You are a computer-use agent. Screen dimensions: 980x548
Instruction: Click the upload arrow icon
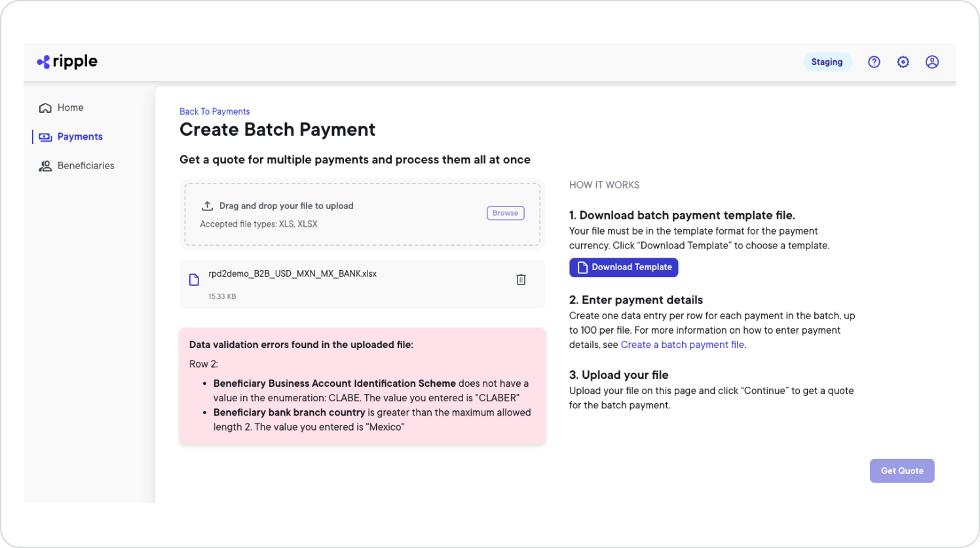[x=207, y=205]
